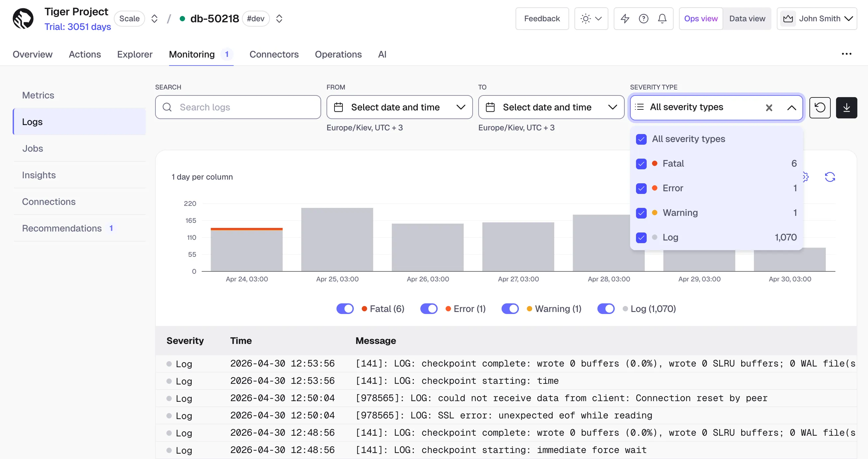
Task: Open the help question mark icon
Action: 643,19
